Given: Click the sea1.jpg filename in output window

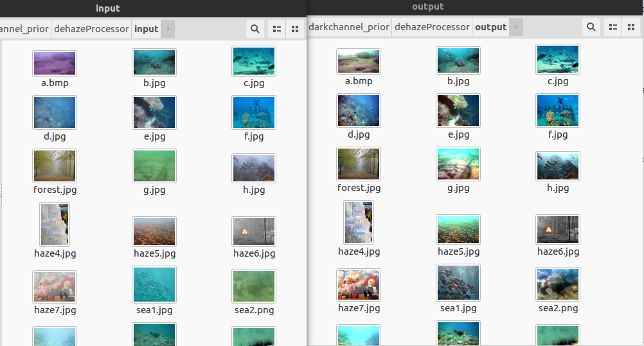Looking at the screenshot, I should 458,308.
